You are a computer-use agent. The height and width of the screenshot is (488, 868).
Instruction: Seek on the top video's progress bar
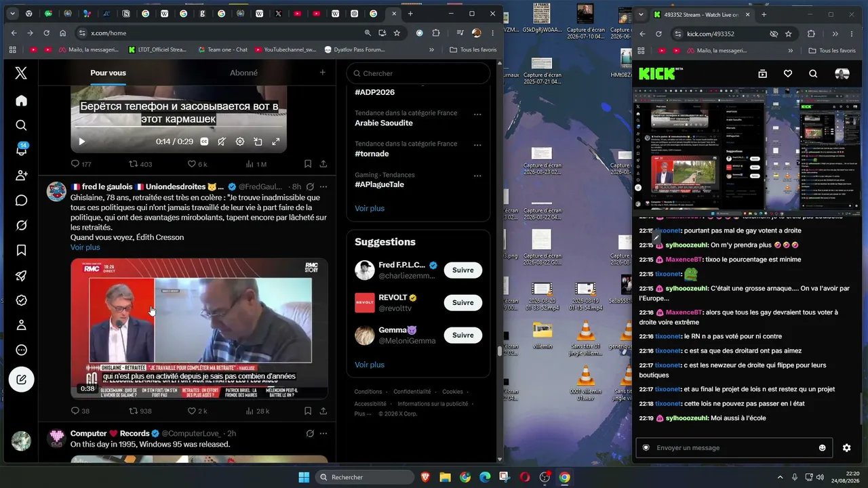[x=178, y=127]
